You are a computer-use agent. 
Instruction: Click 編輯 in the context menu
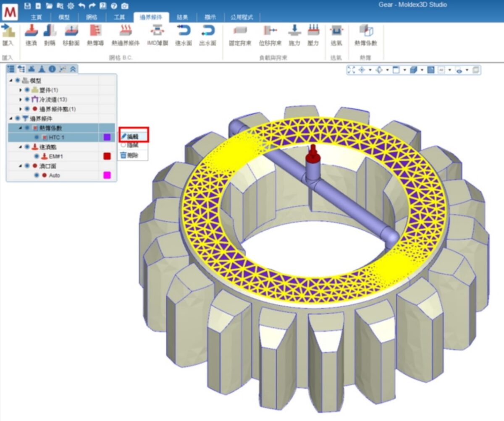pos(133,136)
